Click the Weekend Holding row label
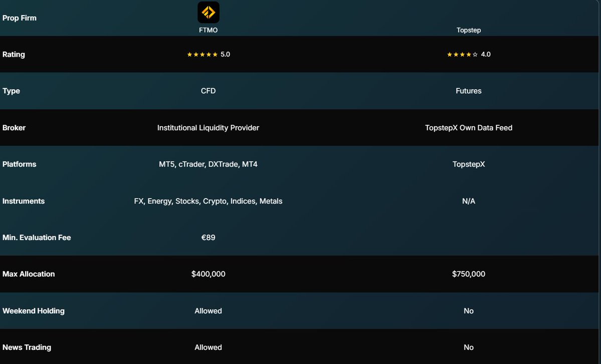 tap(34, 311)
